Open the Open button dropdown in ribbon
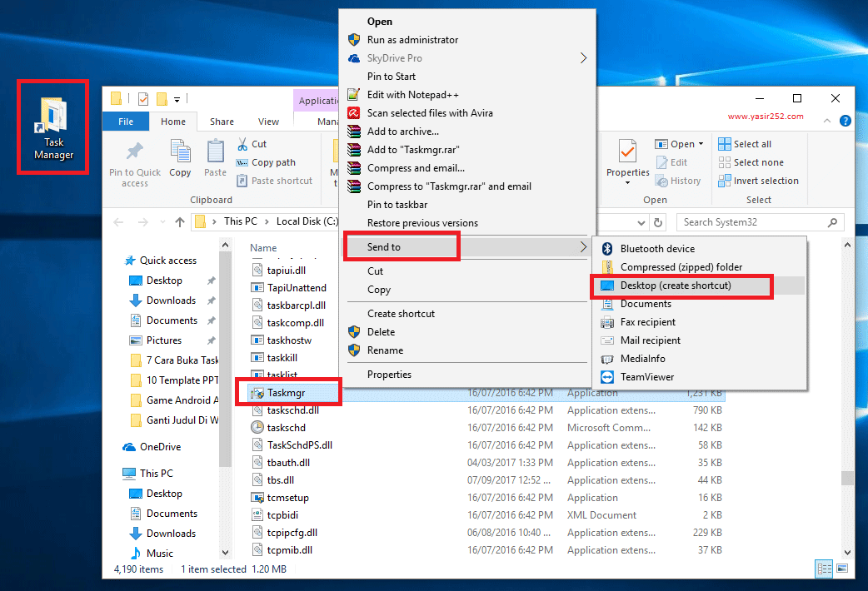Image resolution: width=868 pixels, height=591 pixels. coord(700,143)
